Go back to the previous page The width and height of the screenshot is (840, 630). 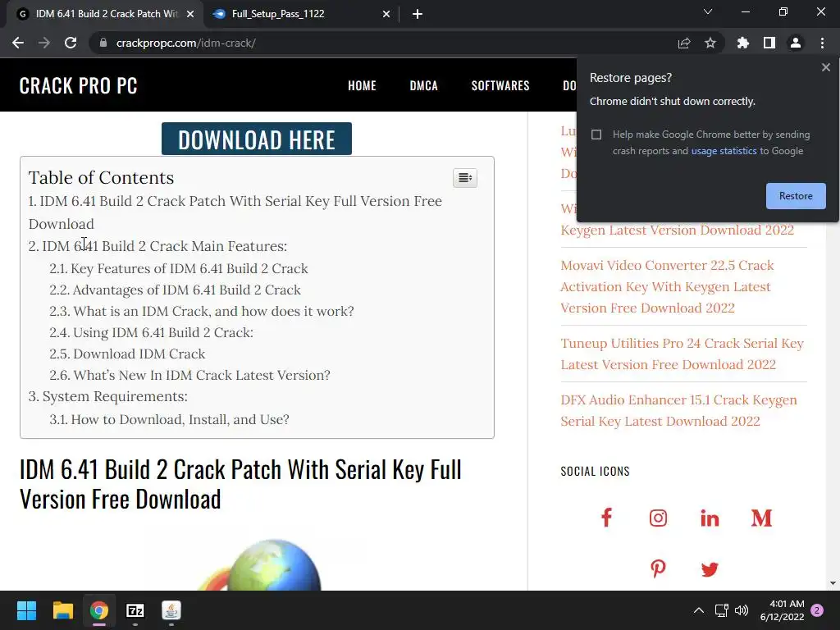point(18,43)
